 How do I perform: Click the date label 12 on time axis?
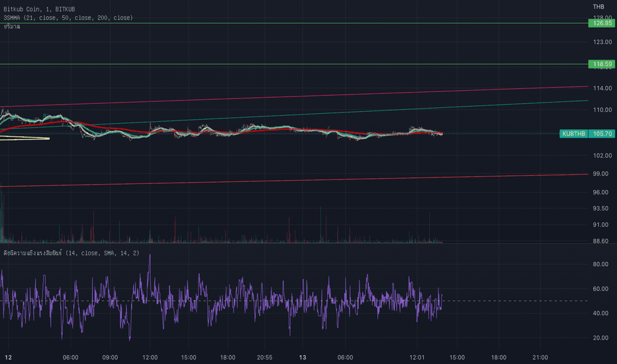click(8, 357)
